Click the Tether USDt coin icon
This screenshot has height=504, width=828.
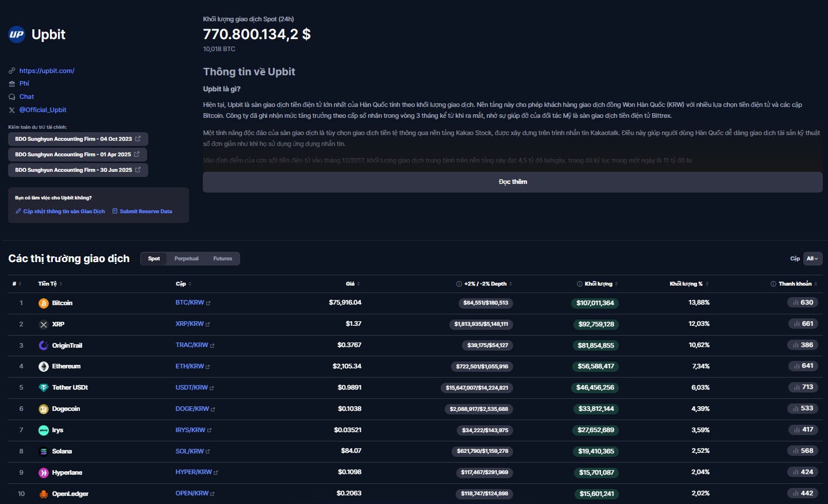pos(44,388)
